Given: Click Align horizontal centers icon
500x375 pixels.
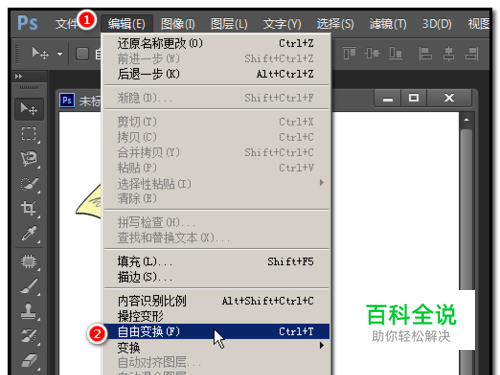Looking at the screenshot, I should (x=448, y=53).
